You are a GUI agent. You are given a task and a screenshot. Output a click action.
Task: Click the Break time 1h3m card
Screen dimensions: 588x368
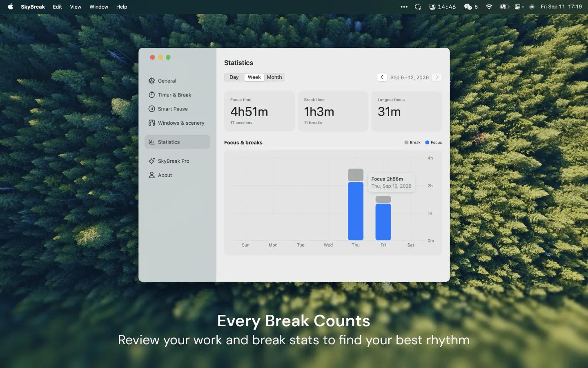click(x=333, y=111)
